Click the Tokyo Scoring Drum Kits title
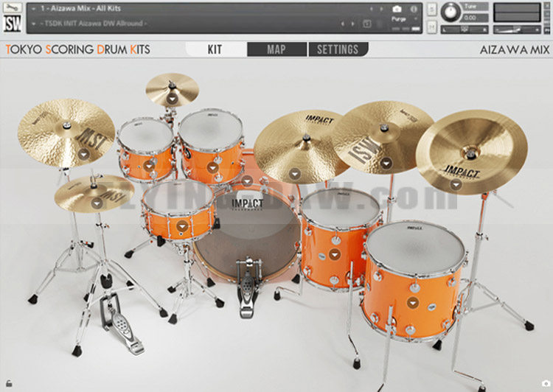This screenshot has width=553, height=392. (78, 49)
